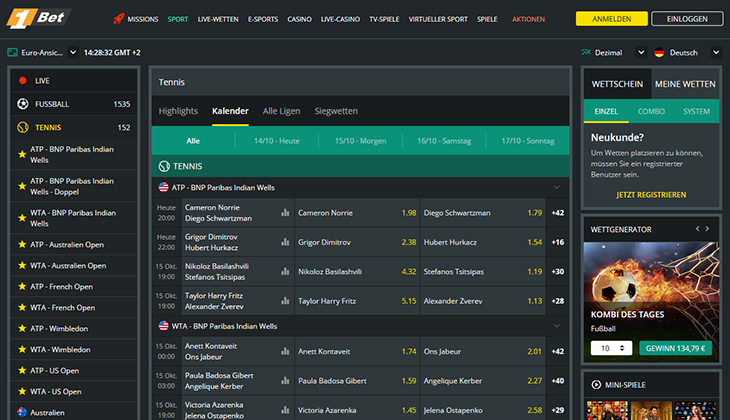Open ATP - BNP Paribas Indian Wells - Doppel

click(x=74, y=186)
